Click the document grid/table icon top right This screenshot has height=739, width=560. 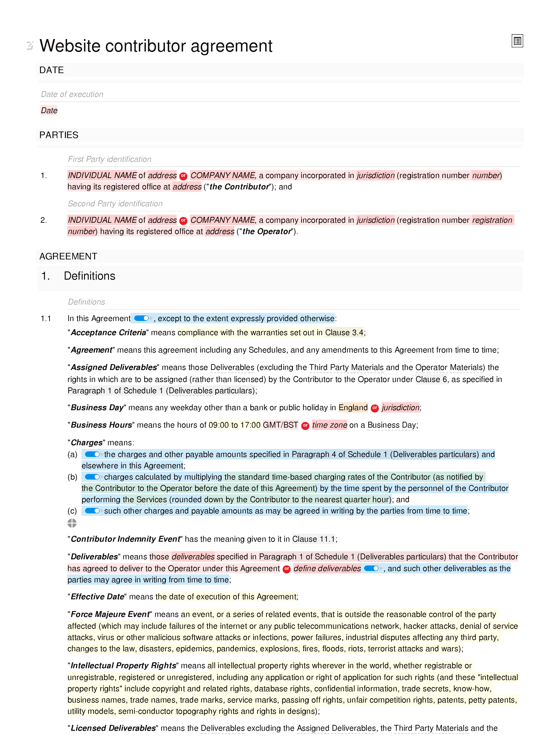(516, 41)
